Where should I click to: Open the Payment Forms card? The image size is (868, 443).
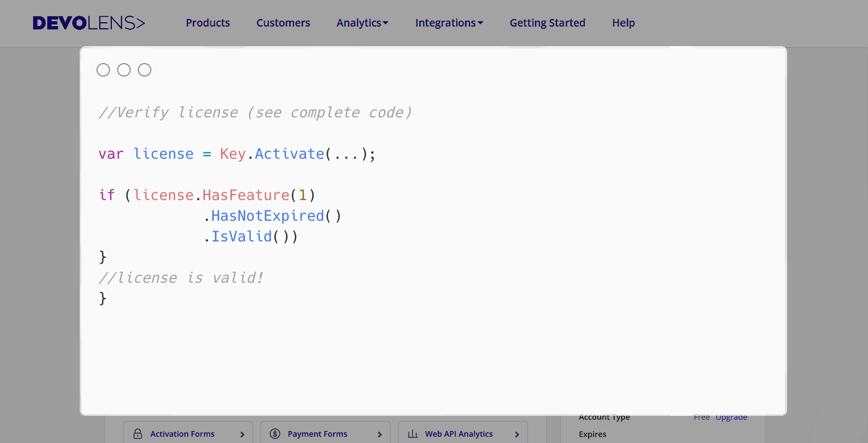(325, 433)
